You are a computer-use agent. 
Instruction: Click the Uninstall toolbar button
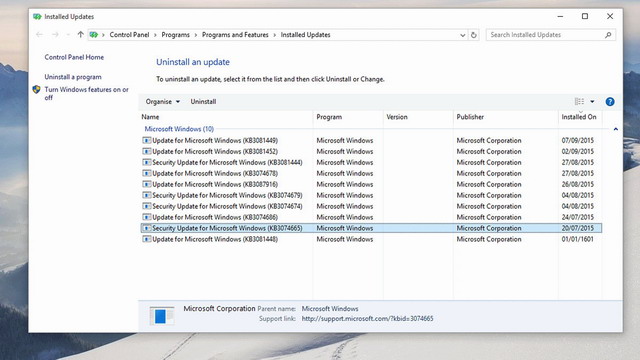[x=203, y=102]
